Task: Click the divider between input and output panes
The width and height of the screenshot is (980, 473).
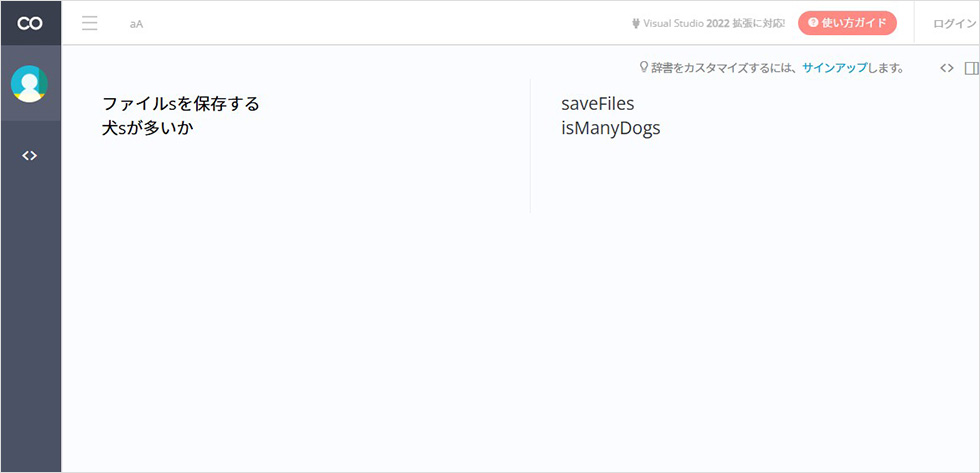Action: (x=530, y=146)
